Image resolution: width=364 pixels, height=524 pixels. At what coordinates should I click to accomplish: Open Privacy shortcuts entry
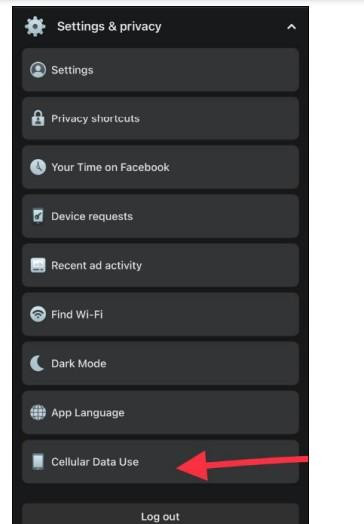[x=160, y=118]
